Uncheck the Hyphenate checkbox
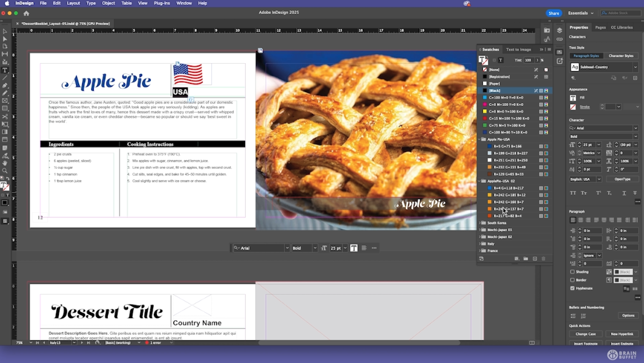 (x=572, y=288)
